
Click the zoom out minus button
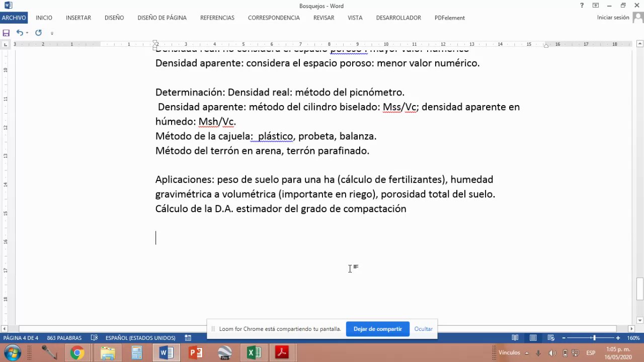[x=564, y=338]
